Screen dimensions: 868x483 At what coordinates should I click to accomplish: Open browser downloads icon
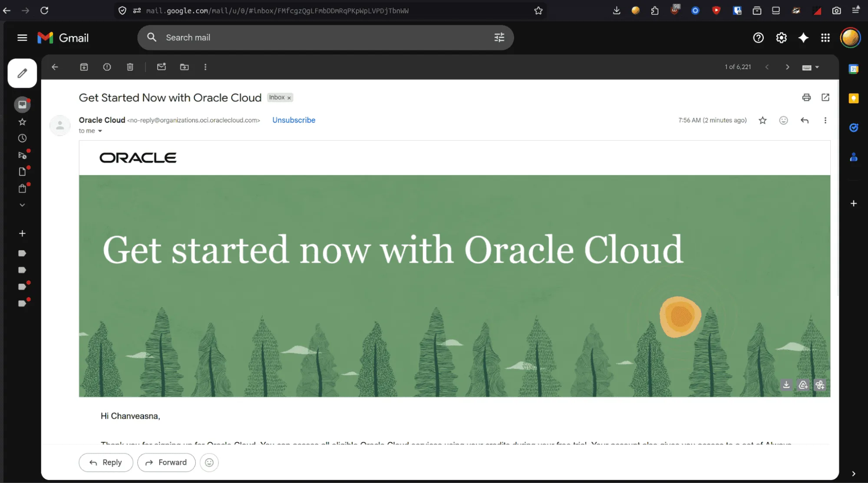tap(616, 10)
